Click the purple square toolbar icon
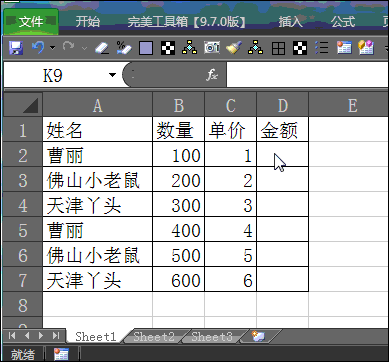The width and height of the screenshot is (389, 362). click(146, 49)
